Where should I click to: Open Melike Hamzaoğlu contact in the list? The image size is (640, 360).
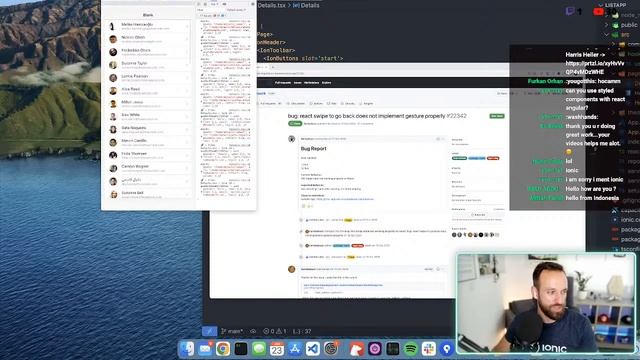149,26
